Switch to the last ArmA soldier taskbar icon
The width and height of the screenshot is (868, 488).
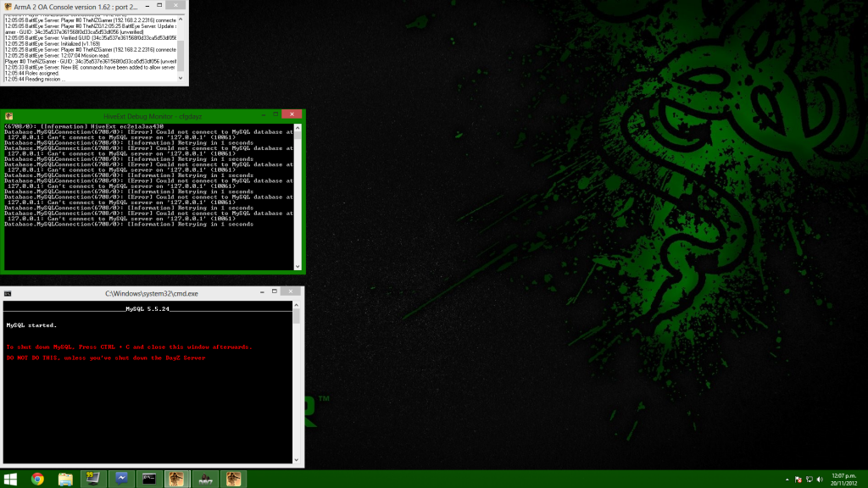233,480
